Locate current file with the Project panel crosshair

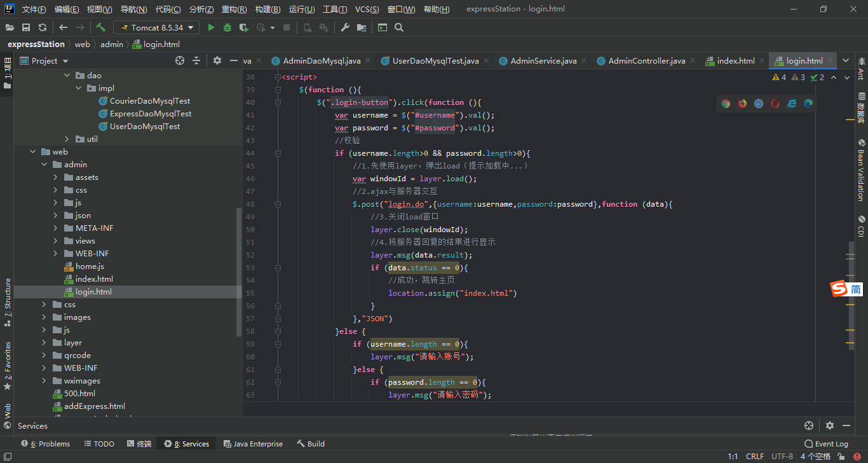(x=180, y=60)
